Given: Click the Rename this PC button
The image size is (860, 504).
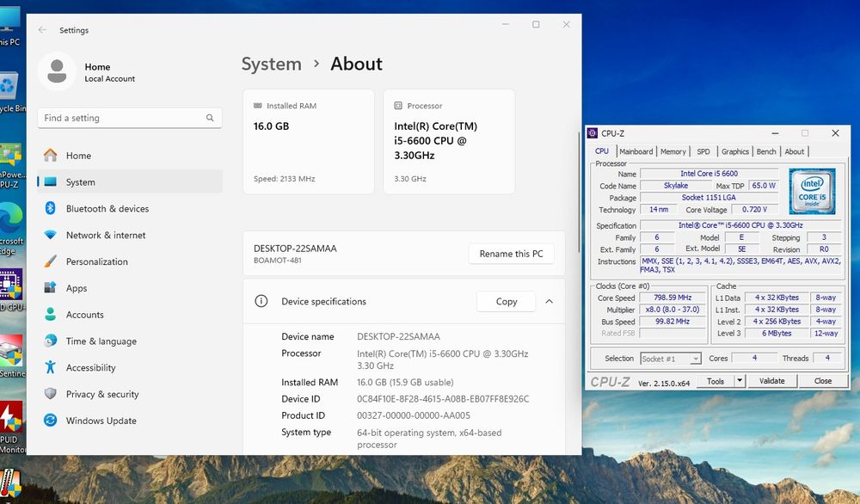Looking at the screenshot, I should [x=511, y=254].
